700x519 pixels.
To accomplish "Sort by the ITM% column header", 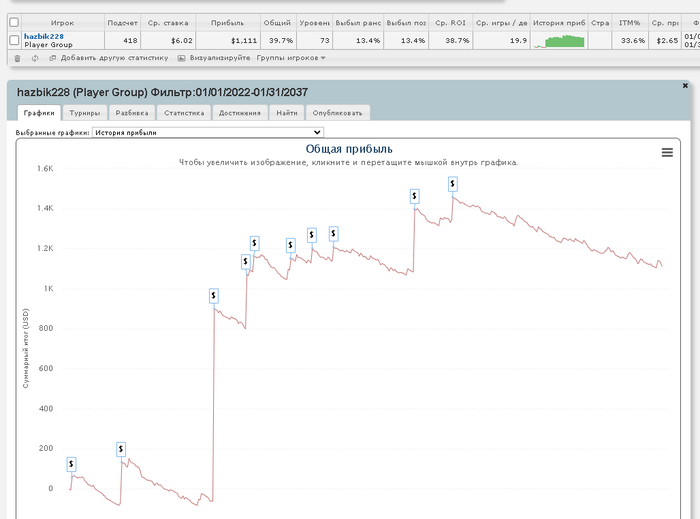I will click(629, 23).
